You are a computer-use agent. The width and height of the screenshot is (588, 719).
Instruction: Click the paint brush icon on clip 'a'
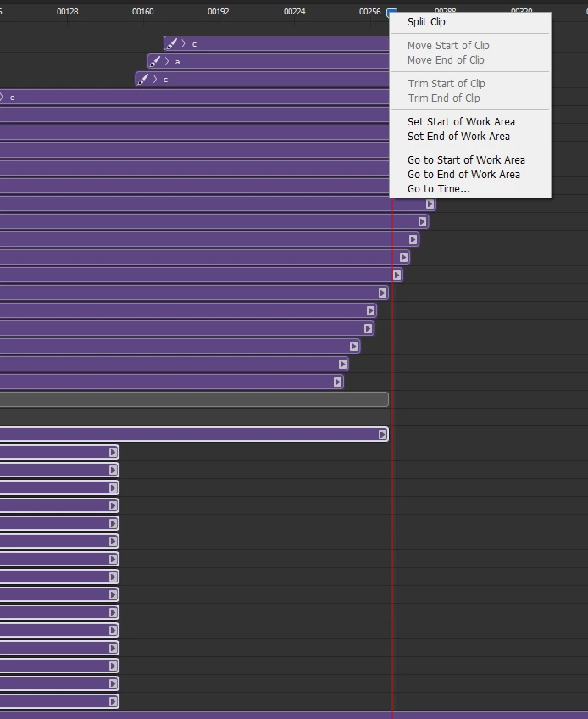click(x=155, y=61)
